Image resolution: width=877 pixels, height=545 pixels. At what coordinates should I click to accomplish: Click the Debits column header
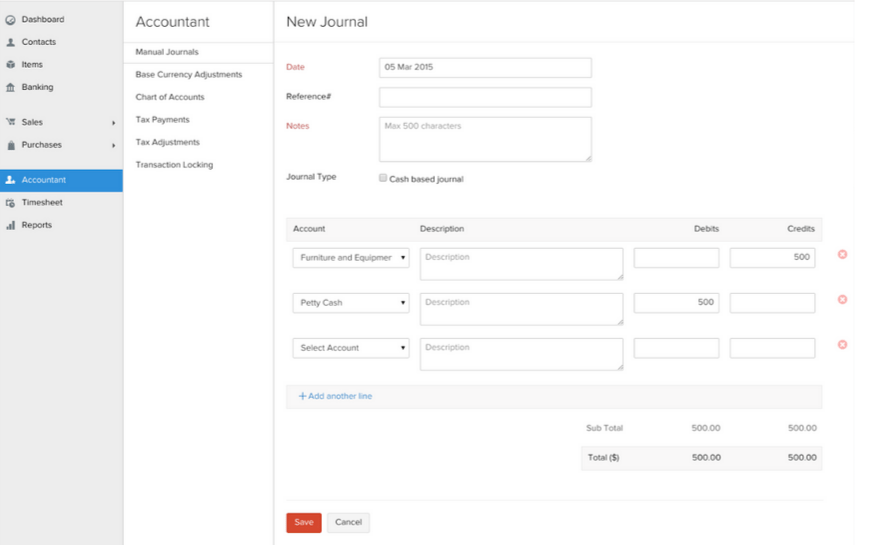pyautogui.click(x=706, y=229)
